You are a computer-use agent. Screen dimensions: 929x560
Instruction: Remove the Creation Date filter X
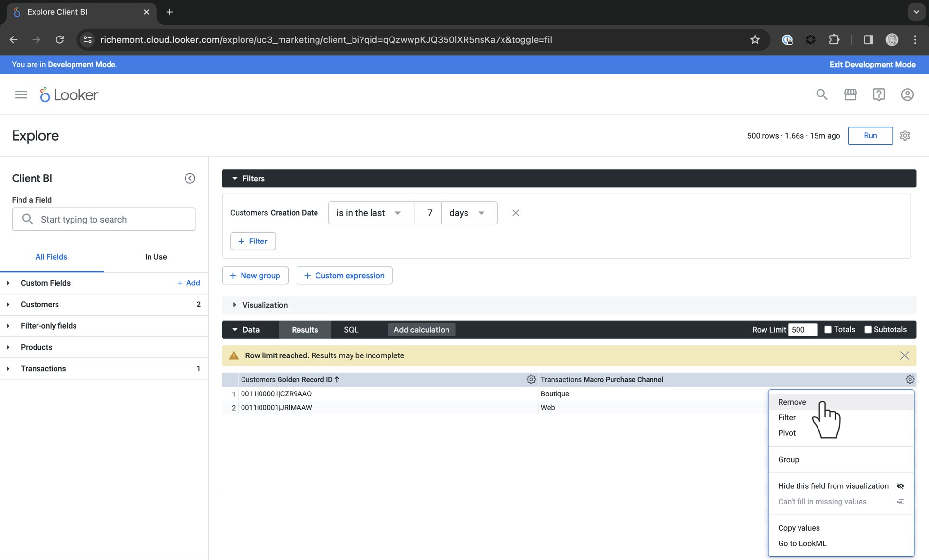[x=515, y=213]
